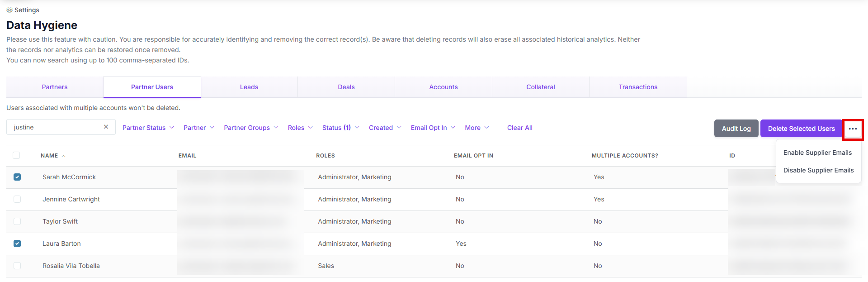Click the name Jennine Cartwright
The height and width of the screenshot is (282, 868).
[x=71, y=199]
